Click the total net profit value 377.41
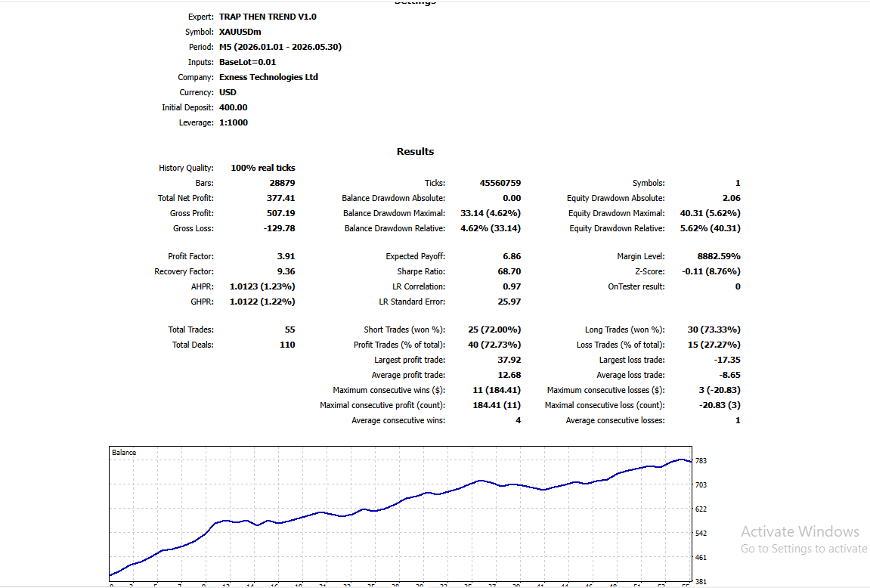Image resolution: width=870 pixels, height=588 pixels. coord(280,198)
